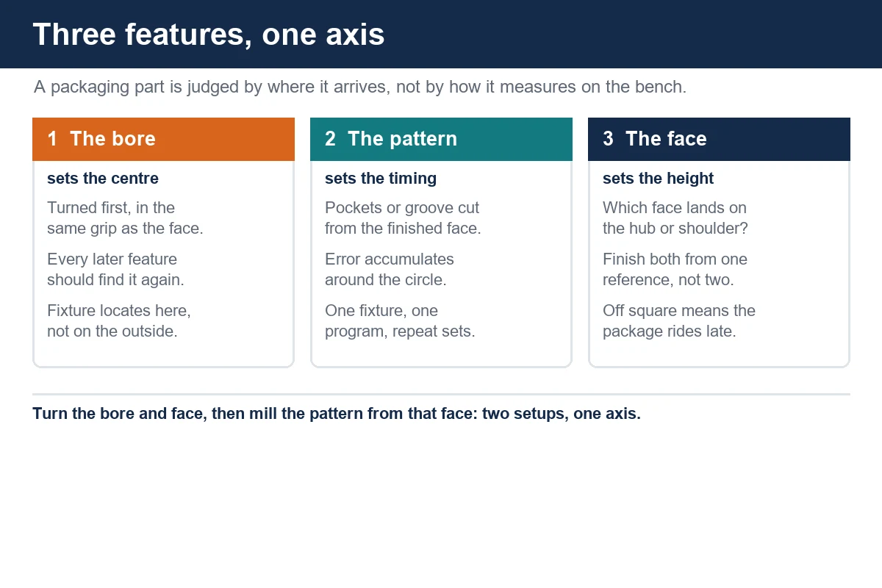Select the 'sets the timing' subheading
Image resolution: width=882 pixels, height=588 pixels.
(381, 179)
